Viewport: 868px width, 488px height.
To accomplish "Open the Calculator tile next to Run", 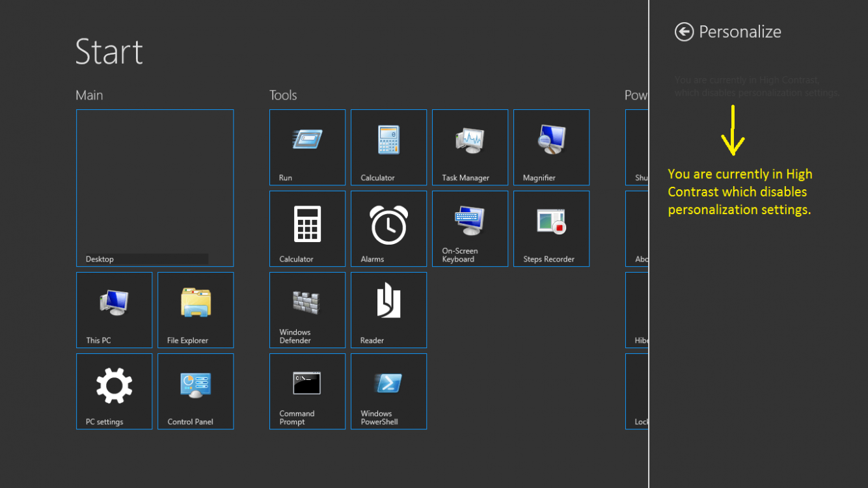I will [x=388, y=148].
